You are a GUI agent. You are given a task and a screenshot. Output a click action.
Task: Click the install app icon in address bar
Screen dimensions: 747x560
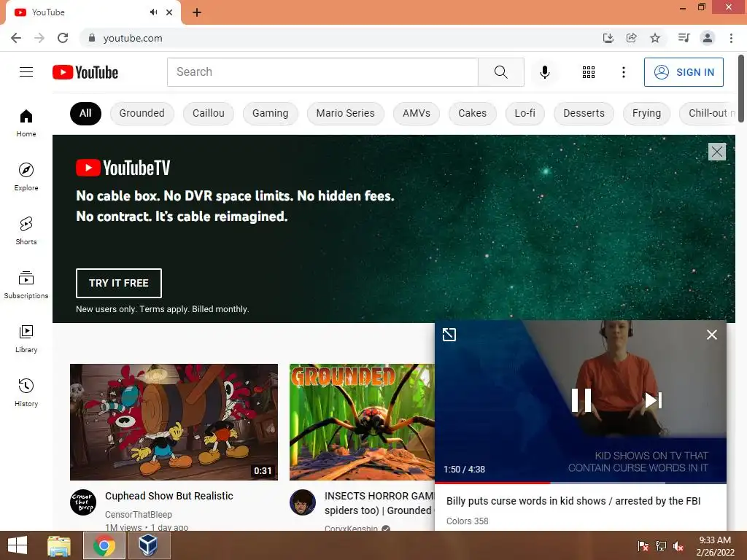pyautogui.click(x=608, y=38)
